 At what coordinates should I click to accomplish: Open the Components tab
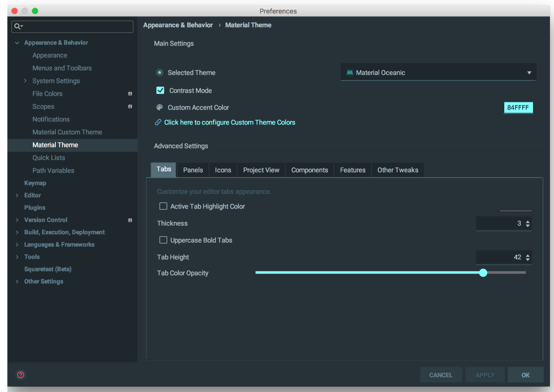(310, 170)
